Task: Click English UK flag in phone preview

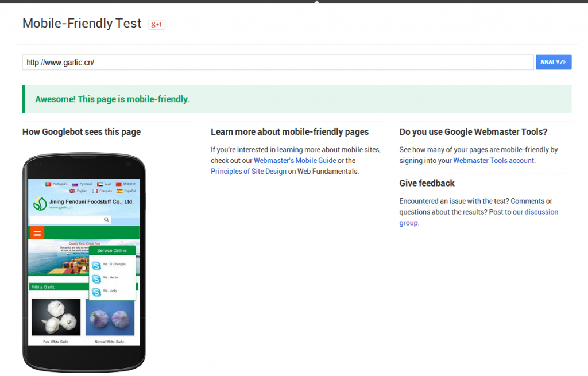Action: (x=72, y=191)
